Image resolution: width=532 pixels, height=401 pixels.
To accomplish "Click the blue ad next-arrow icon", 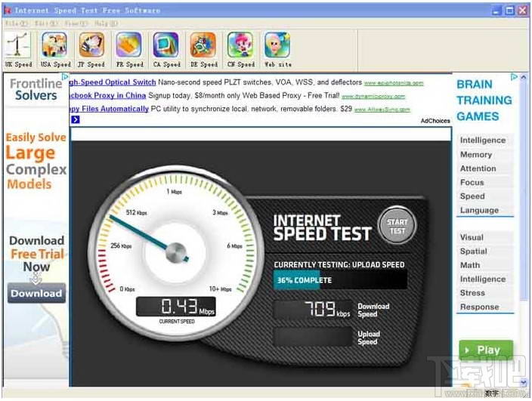I will pyautogui.click(x=76, y=119).
